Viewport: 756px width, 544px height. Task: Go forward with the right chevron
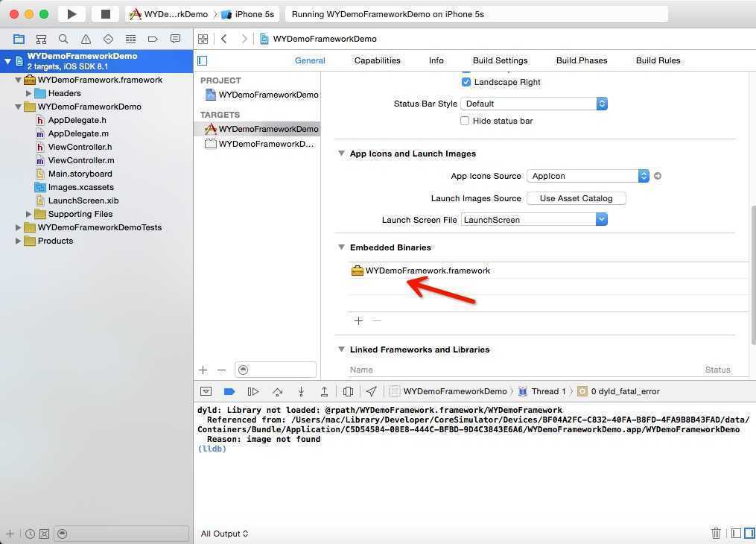pos(244,39)
